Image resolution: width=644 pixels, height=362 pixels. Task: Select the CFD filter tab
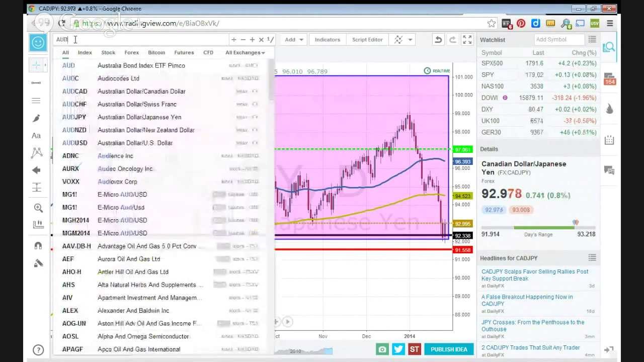208,52
